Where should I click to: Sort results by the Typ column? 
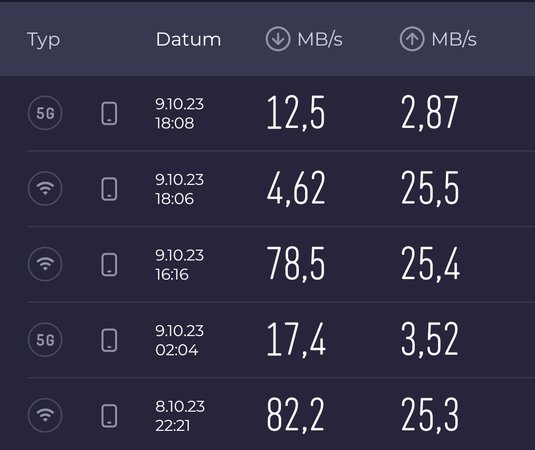pos(43,40)
